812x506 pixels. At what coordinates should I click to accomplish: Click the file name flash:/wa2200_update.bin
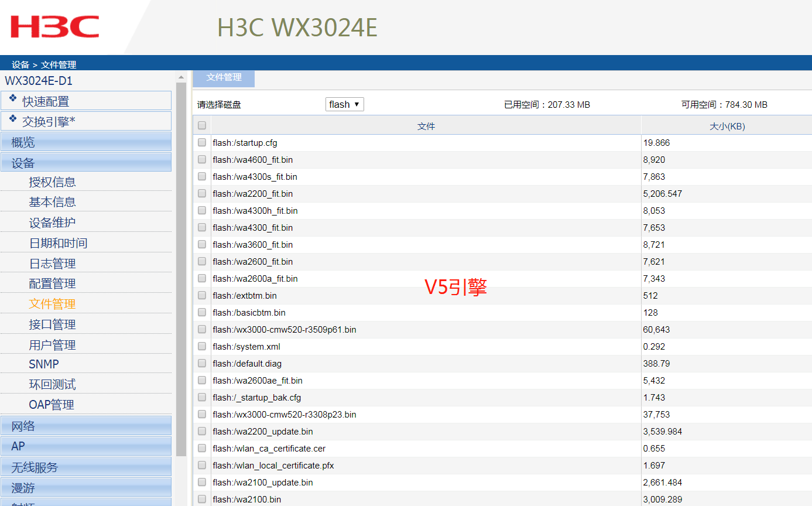pos(263,432)
